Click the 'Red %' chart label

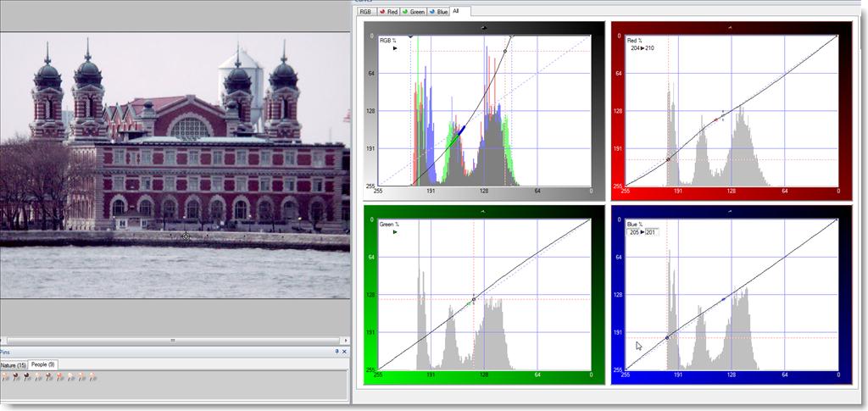coord(636,41)
